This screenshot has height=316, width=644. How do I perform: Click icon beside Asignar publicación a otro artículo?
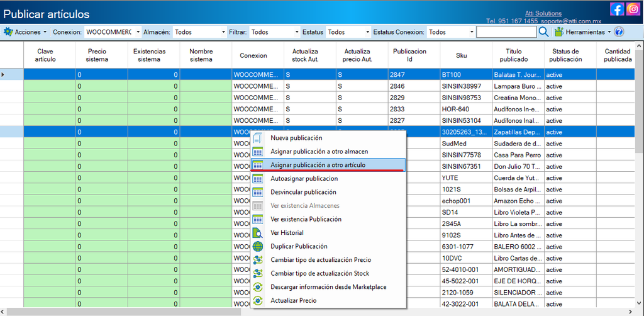click(x=257, y=165)
